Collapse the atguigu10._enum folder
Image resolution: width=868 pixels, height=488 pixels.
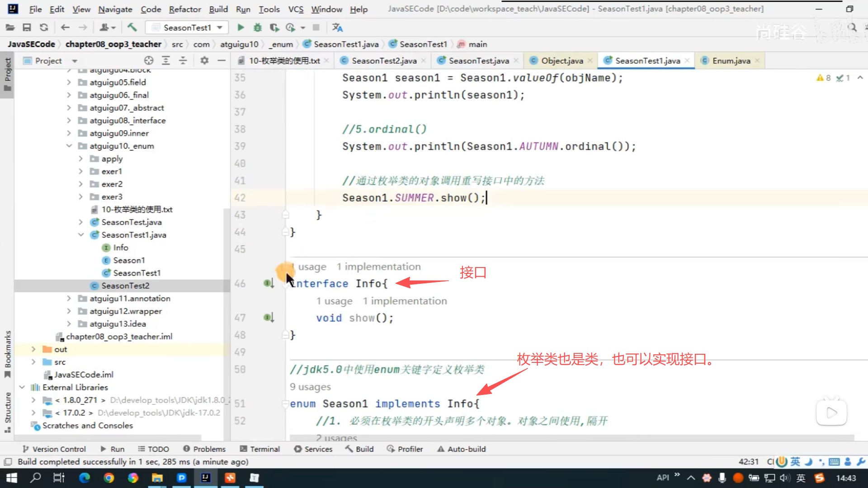coord(69,146)
